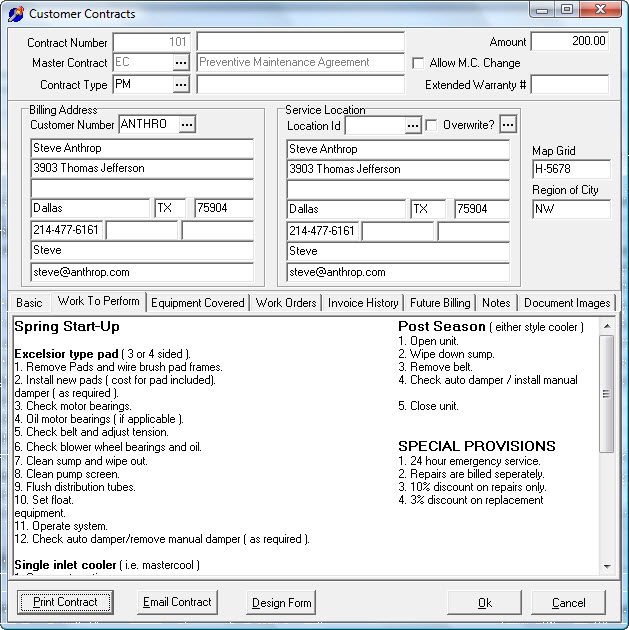Click 'Single inlet cooler' bold text

point(65,565)
